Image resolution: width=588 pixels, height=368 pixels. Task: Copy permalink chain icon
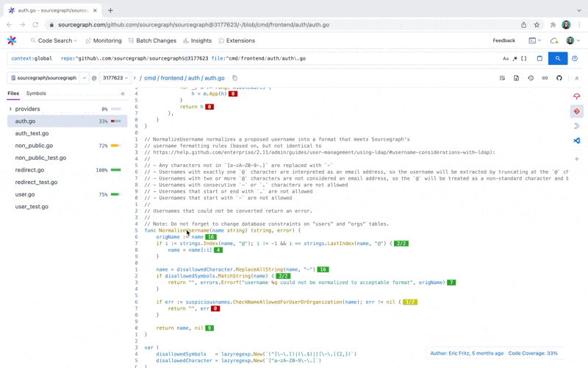[x=545, y=78]
